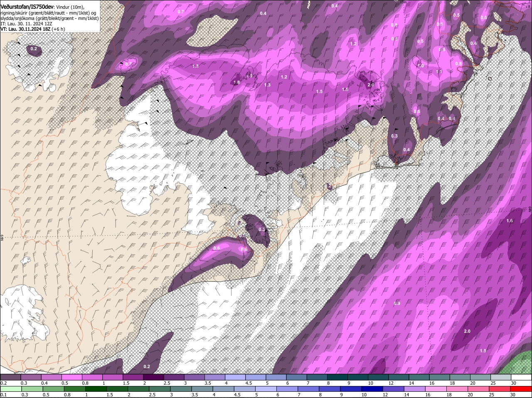Image resolution: width=532 pixels, height=398 pixels.
Task: Click the 1.6 precipitation value on the map
Action: (510, 221)
